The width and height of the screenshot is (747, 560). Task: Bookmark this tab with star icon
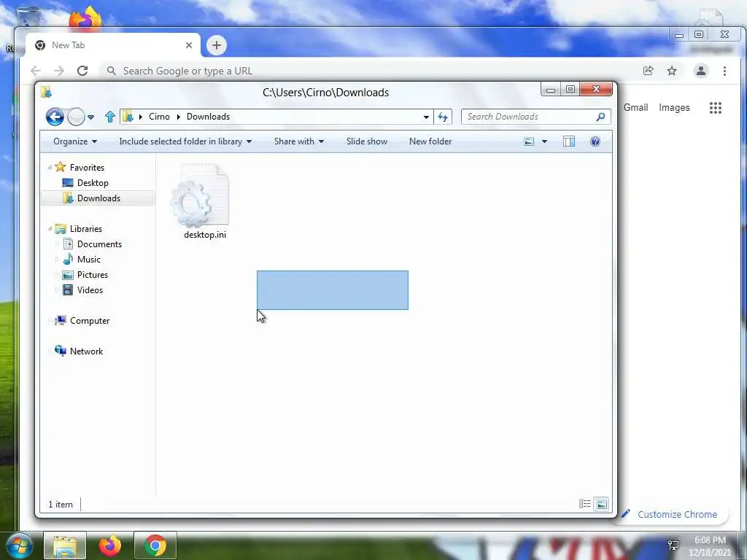pyautogui.click(x=672, y=71)
